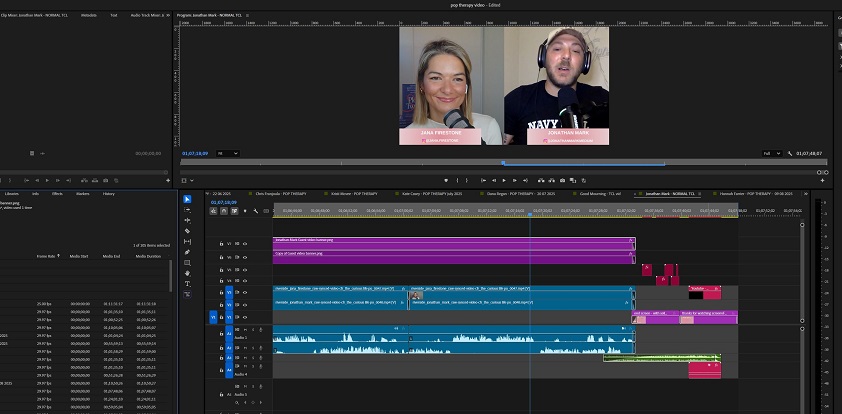Toggle Linked Selection in timeline

click(235, 211)
